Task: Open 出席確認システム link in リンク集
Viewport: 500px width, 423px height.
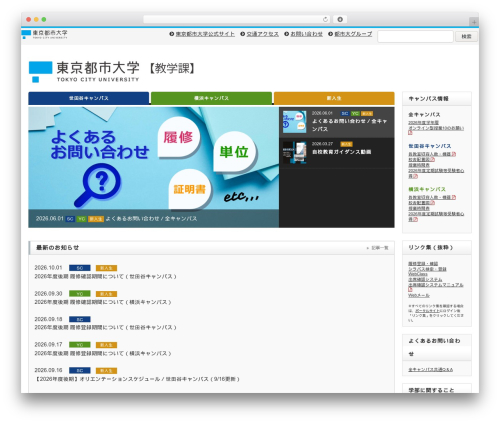Action: point(425,279)
